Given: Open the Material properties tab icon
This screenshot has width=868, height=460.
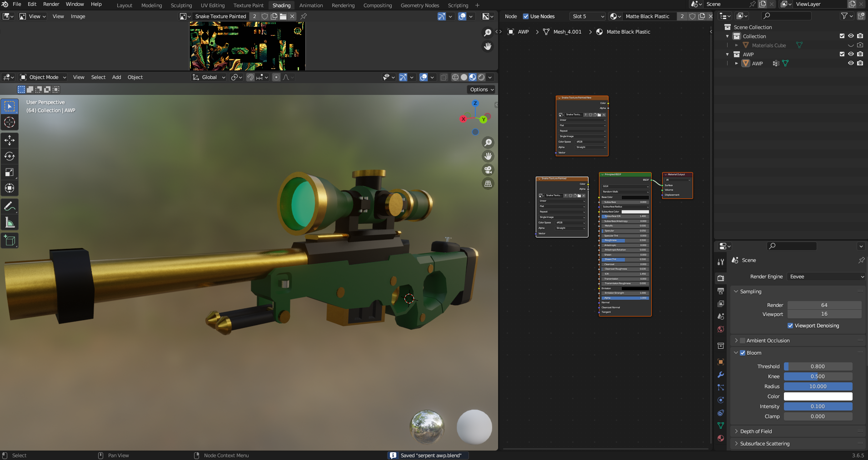Looking at the screenshot, I should [x=721, y=438].
